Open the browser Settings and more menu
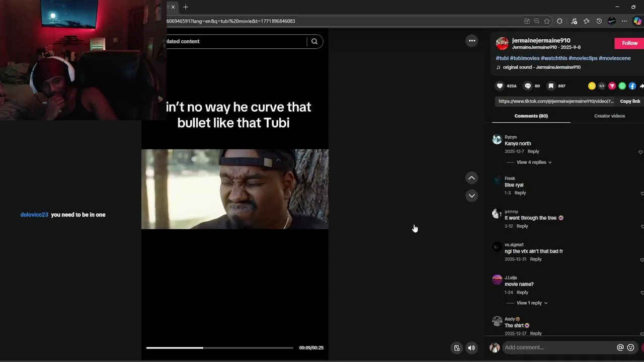644x362 pixels. (x=624, y=21)
